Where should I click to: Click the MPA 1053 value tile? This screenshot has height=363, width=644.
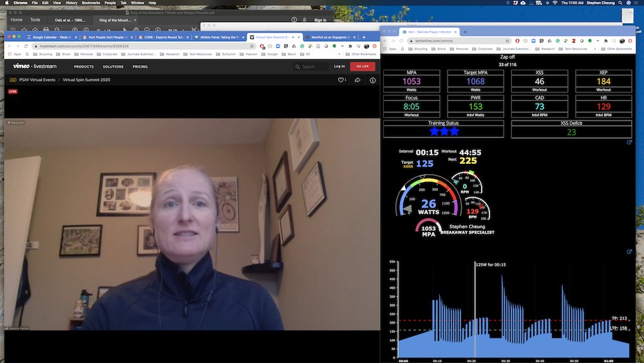pos(412,81)
